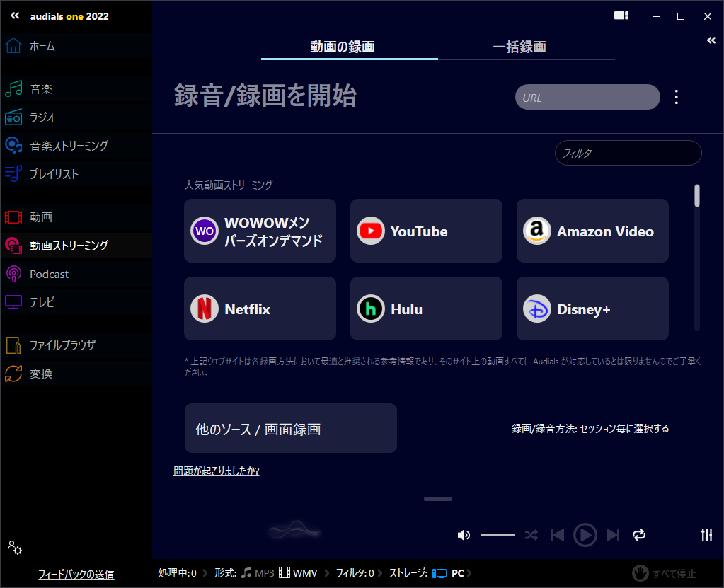
Task: Open user account settings icon
Action: (x=15, y=548)
